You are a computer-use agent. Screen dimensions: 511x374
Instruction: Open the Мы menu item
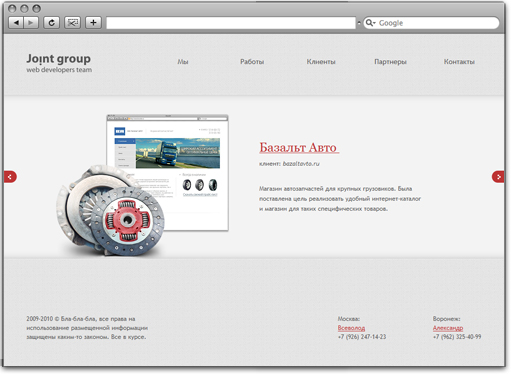[x=183, y=62]
